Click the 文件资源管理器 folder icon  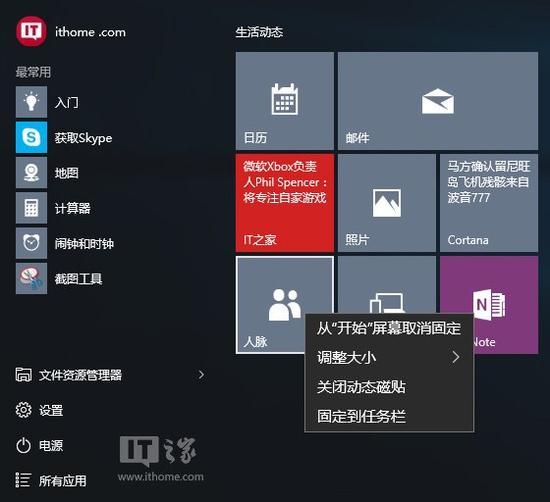tap(24, 375)
